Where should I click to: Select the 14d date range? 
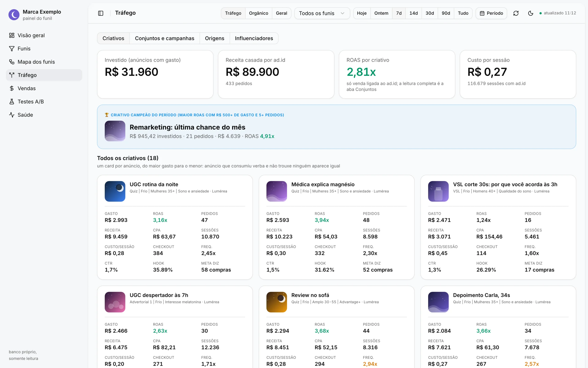tap(413, 13)
